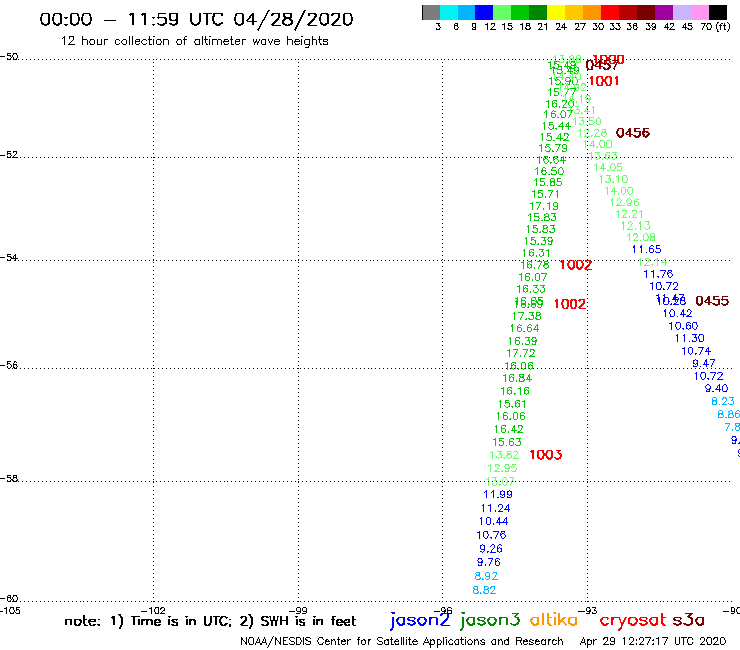
Task: Click the dark blue 12 ft legend swatch
Action: (x=484, y=12)
